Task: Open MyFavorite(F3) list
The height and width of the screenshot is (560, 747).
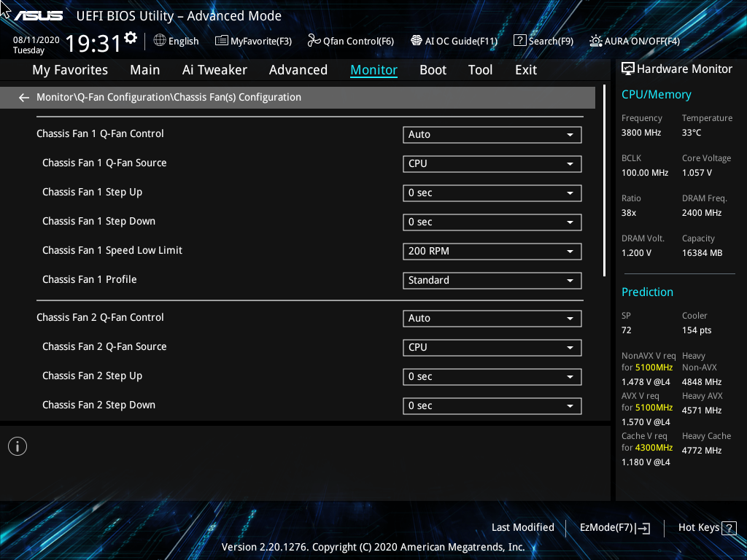Action: tap(253, 41)
